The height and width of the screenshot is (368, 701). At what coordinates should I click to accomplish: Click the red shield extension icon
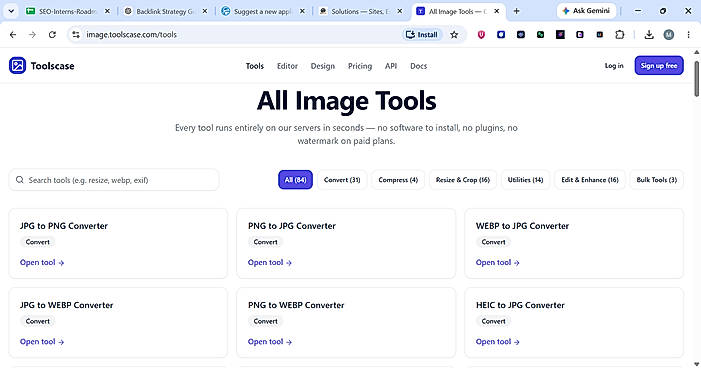click(481, 34)
